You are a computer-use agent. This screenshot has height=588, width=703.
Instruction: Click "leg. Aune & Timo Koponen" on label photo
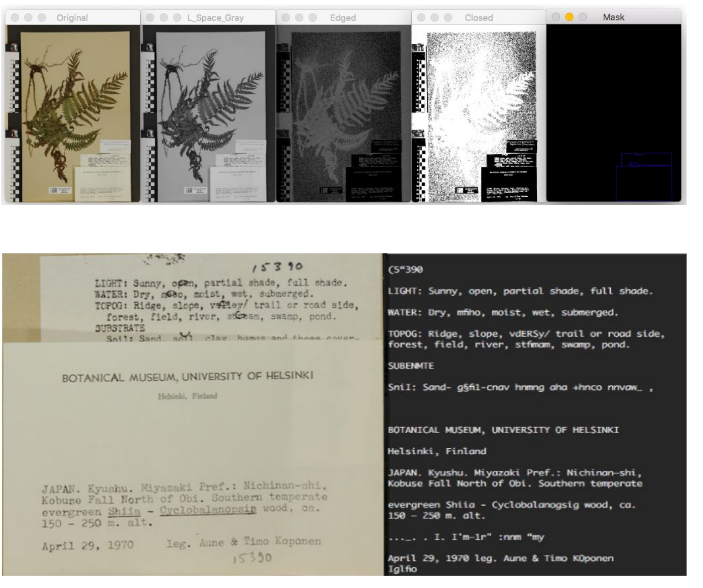tap(244, 542)
